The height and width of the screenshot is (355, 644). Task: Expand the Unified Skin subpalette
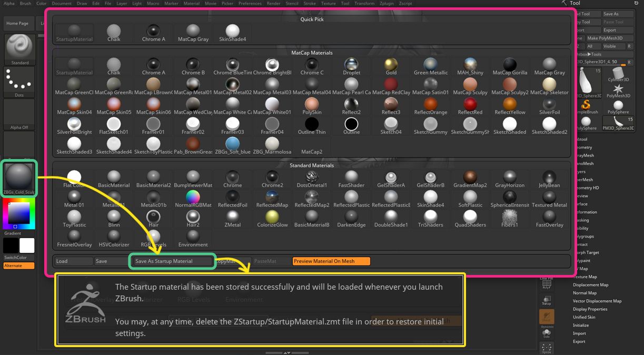(584, 317)
